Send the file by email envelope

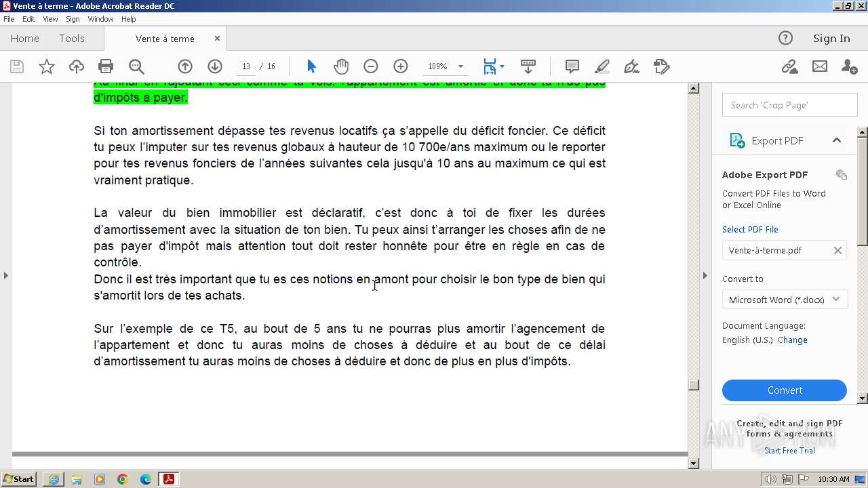coord(820,66)
